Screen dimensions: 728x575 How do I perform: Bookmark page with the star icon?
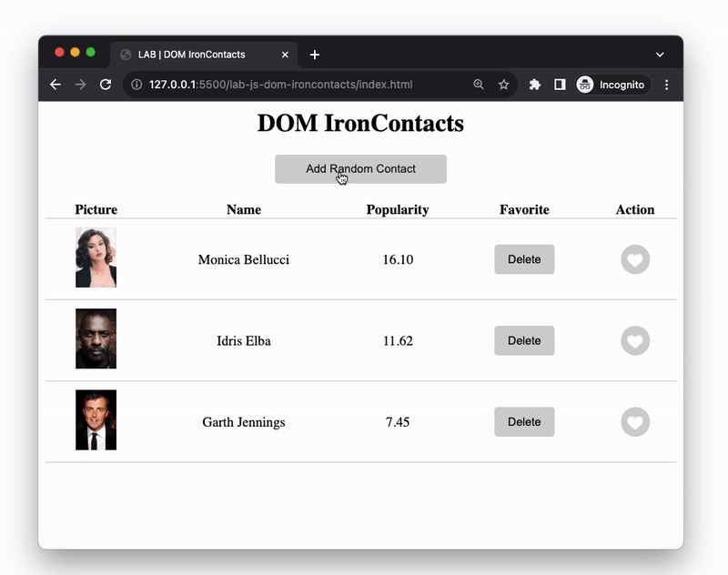pyautogui.click(x=503, y=85)
